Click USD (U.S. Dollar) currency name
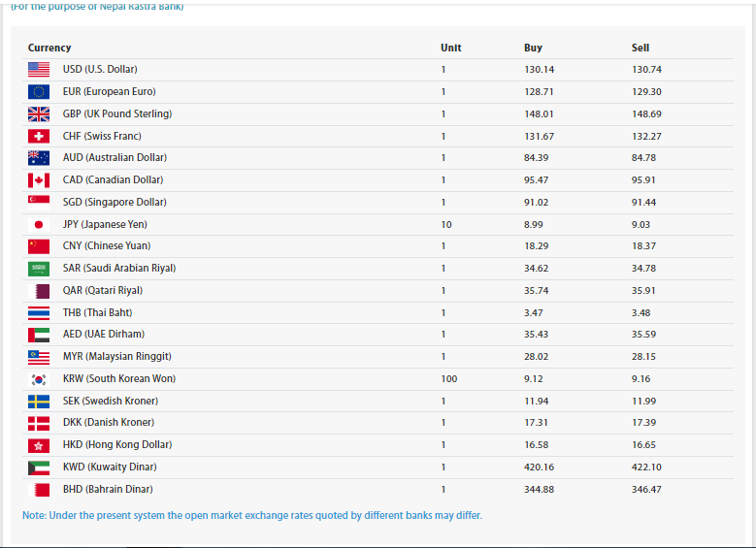The height and width of the screenshot is (548, 756). [x=100, y=70]
